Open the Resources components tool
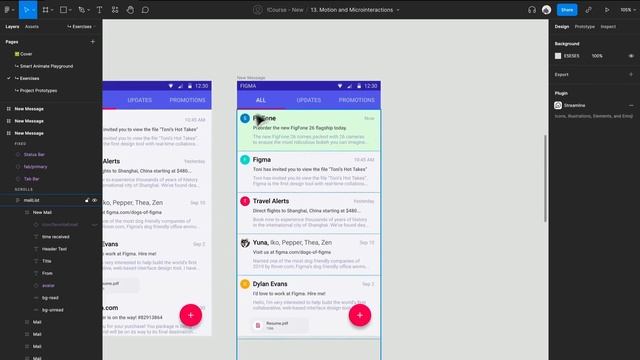This screenshot has width=640, height=360. pyautogui.click(x=115, y=10)
